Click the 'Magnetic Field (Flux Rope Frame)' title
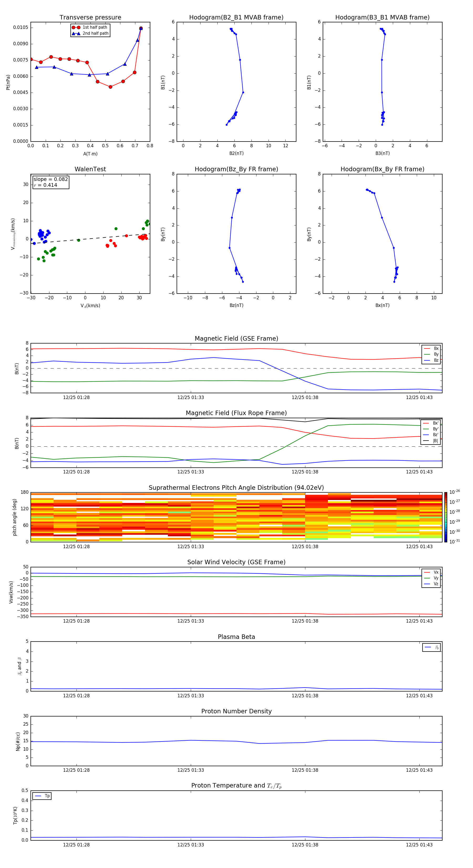 click(236, 413)
